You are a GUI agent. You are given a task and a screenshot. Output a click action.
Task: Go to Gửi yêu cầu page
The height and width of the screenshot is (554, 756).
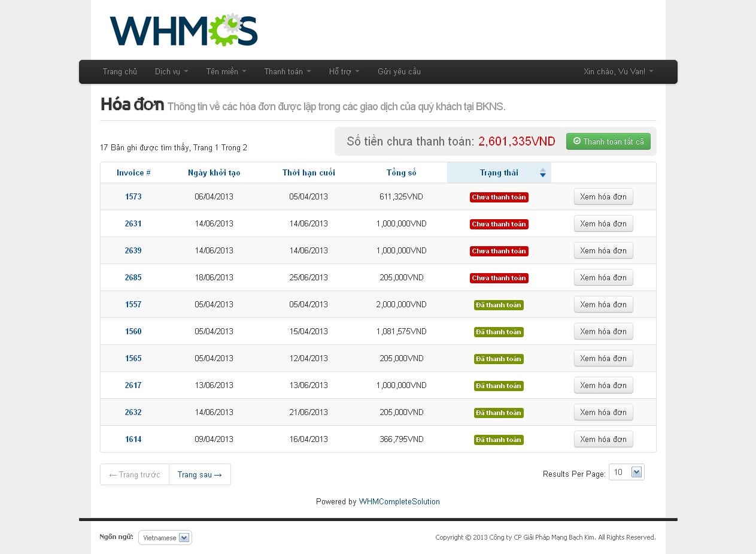[399, 72]
